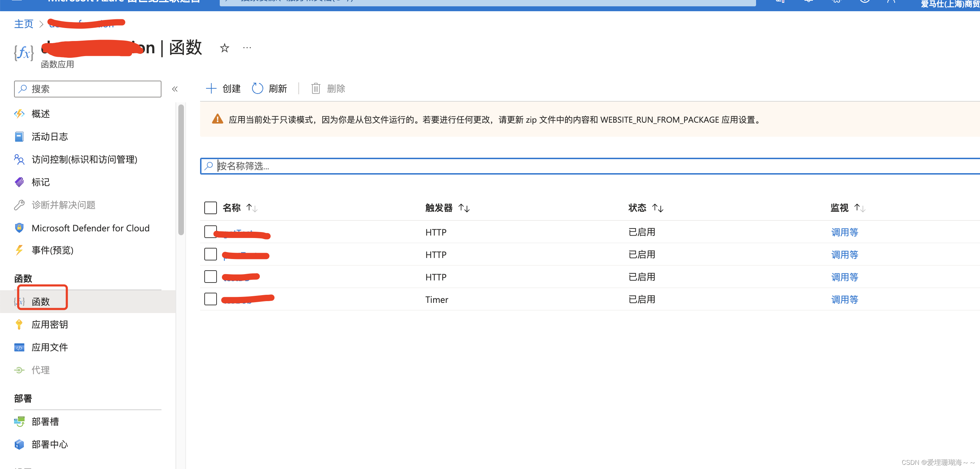
Task: Check the box for the Timer function row
Action: [210, 299]
